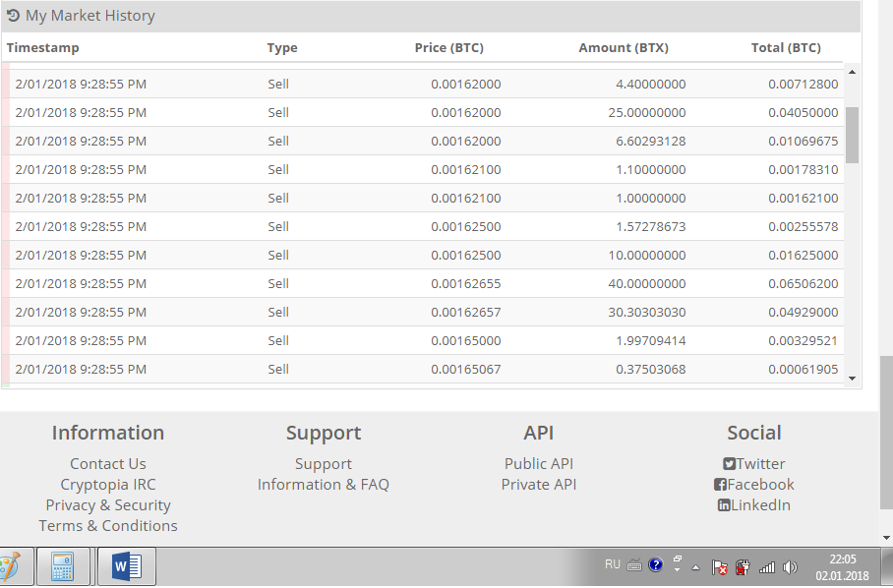Click the market history scrollbar down arrow

(852, 378)
